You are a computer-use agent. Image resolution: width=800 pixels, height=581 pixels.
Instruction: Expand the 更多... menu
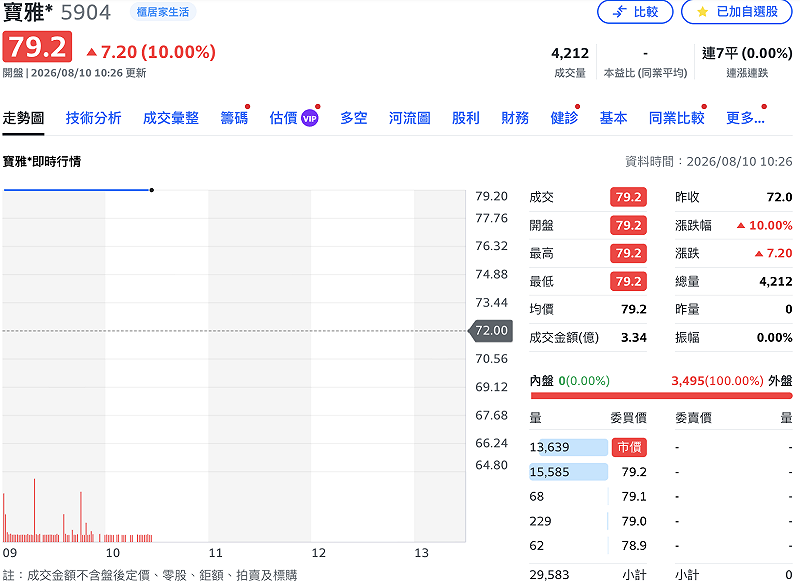745,118
